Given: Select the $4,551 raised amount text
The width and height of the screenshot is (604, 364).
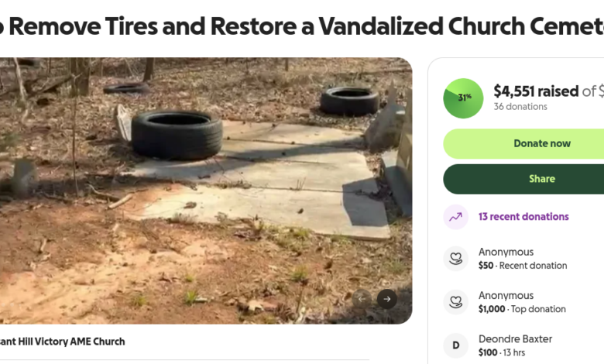Looking at the screenshot, I should click(536, 91).
